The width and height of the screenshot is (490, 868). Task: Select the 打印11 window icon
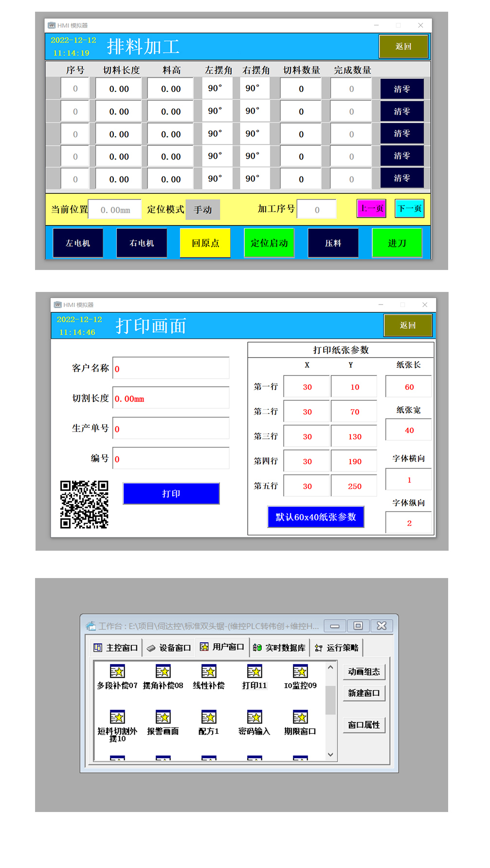tap(254, 672)
